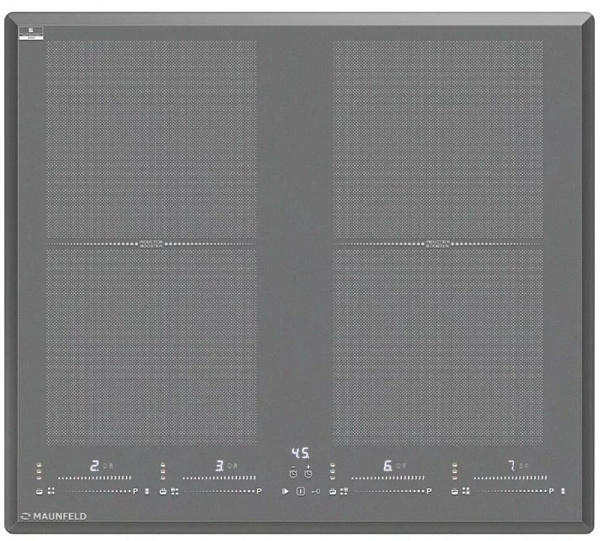Image resolution: width=600 pixels, height=541 pixels.
Task: Tap the MAUNFELD brand logo
Action: 53,516
